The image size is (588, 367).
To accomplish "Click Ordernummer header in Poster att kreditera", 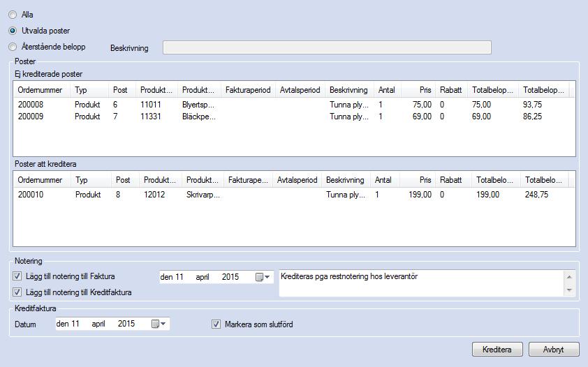I will click(x=42, y=180).
